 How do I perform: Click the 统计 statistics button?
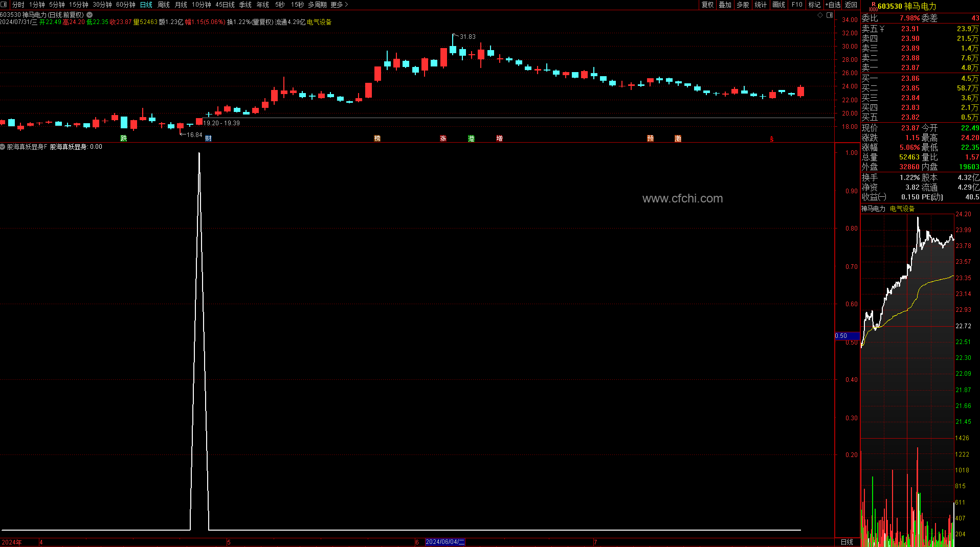pyautogui.click(x=761, y=5)
